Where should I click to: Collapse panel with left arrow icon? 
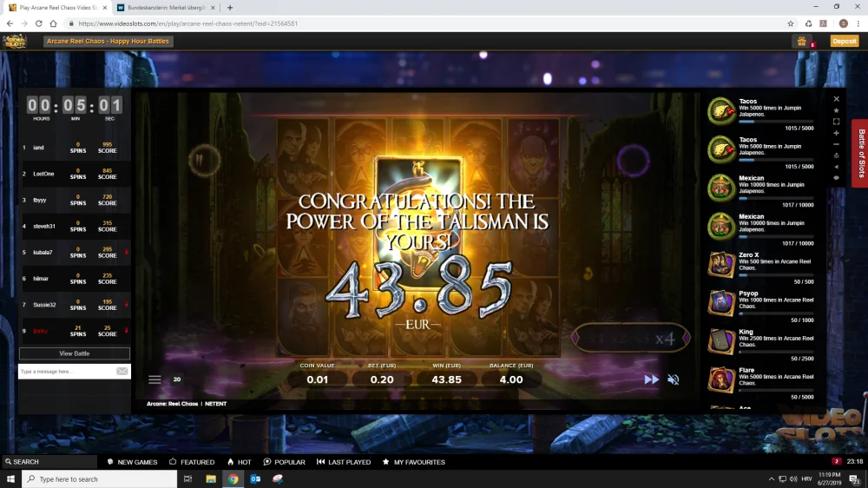click(x=837, y=167)
